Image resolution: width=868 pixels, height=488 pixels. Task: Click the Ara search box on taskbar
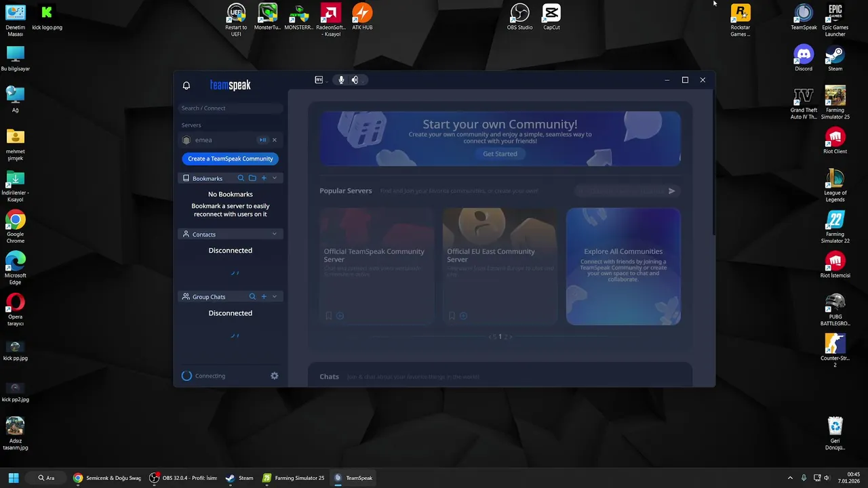point(46,478)
